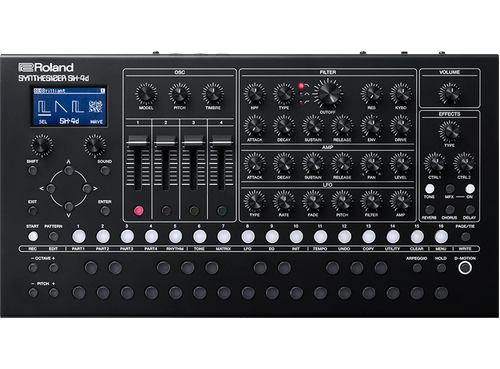The width and height of the screenshot is (500, 369).
Task: Tap step button 1 labeled PART1
Action: pyautogui.click(x=79, y=236)
